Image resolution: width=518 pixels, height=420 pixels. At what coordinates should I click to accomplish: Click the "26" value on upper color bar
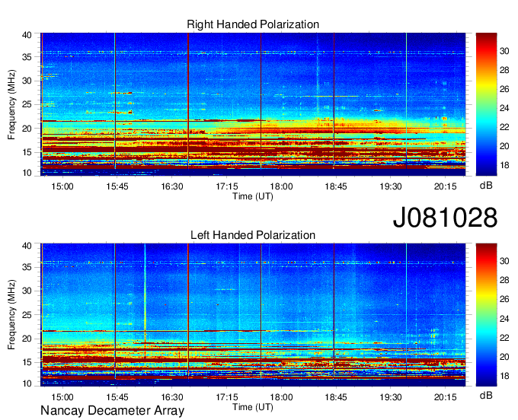tap(504, 89)
